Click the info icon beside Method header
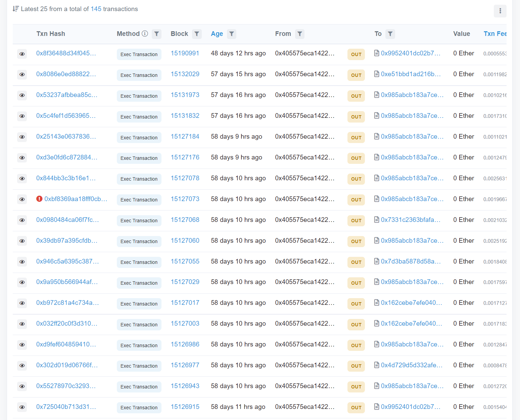The height and width of the screenshot is (420, 520). click(x=145, y=34)
